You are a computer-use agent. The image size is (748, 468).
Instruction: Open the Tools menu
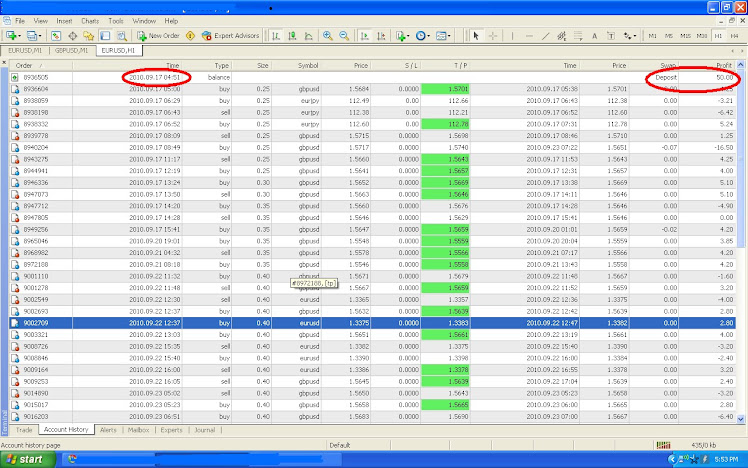[x=115, y=21]
